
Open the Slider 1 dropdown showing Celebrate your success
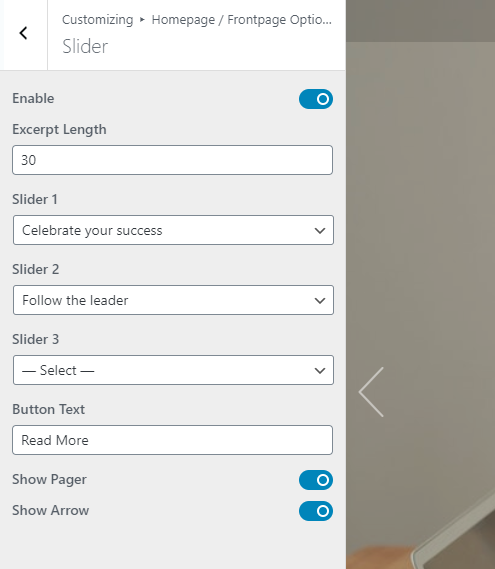173,230
